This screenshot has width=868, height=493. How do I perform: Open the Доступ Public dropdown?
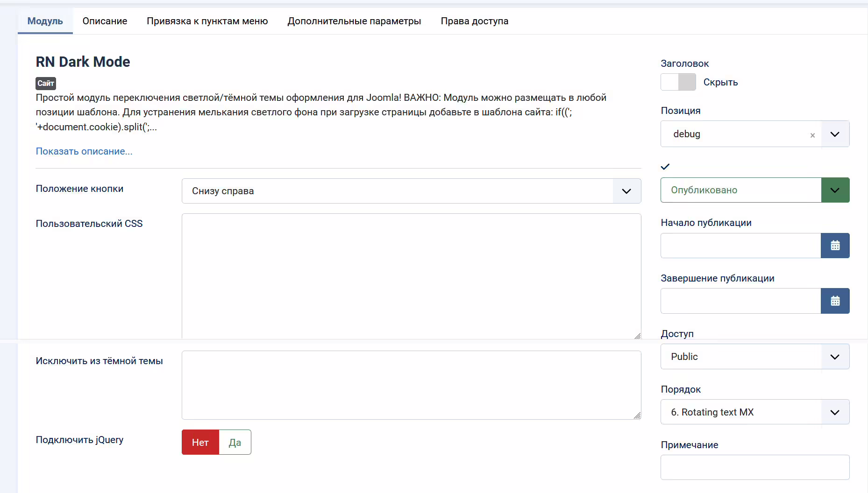click(755, 357)
